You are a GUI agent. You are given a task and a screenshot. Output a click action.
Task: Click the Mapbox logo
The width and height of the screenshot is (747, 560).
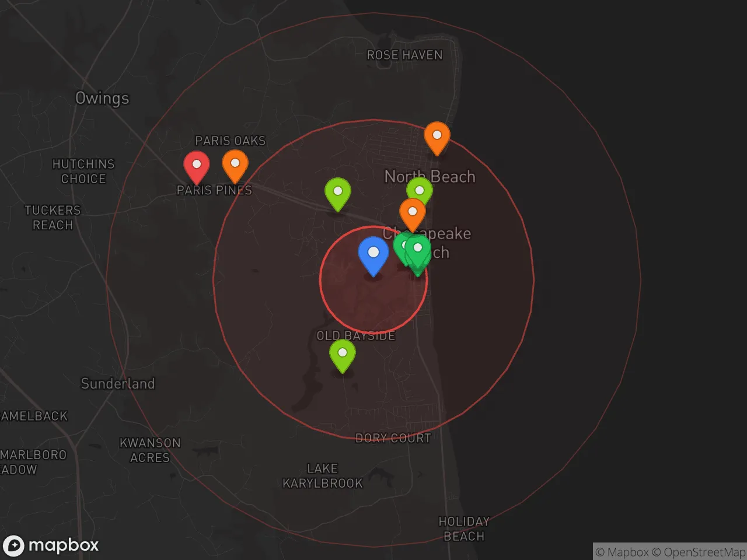point(51,545)
